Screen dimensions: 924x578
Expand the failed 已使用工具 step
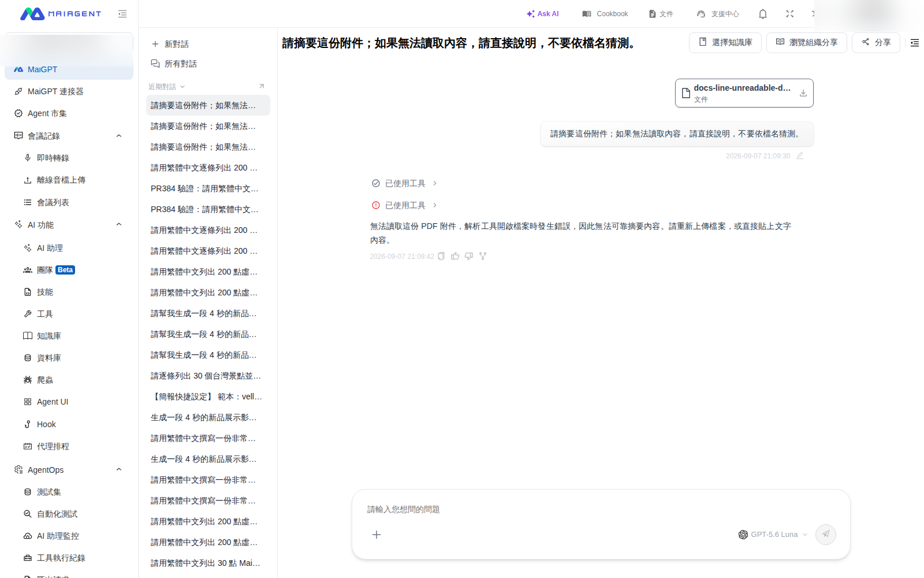[x=404, y=205]
